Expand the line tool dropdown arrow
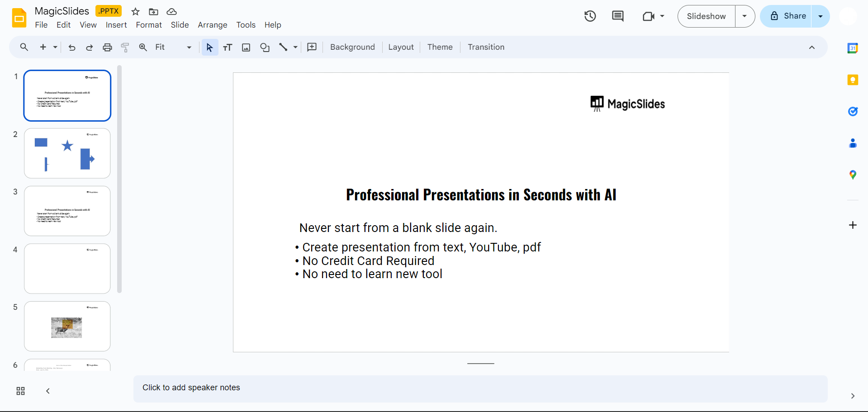Screen dimensions: 868x412 tap(295, 47)
